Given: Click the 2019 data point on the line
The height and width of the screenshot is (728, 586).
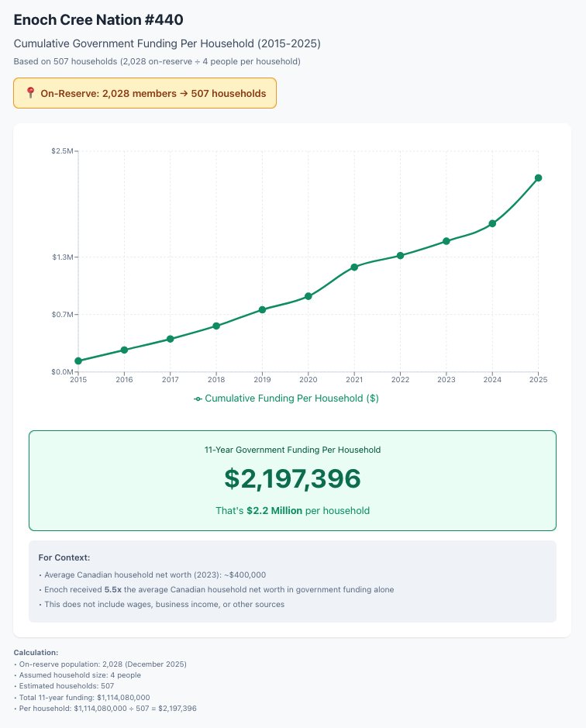Looking at the screenshot, I should 262,309.
